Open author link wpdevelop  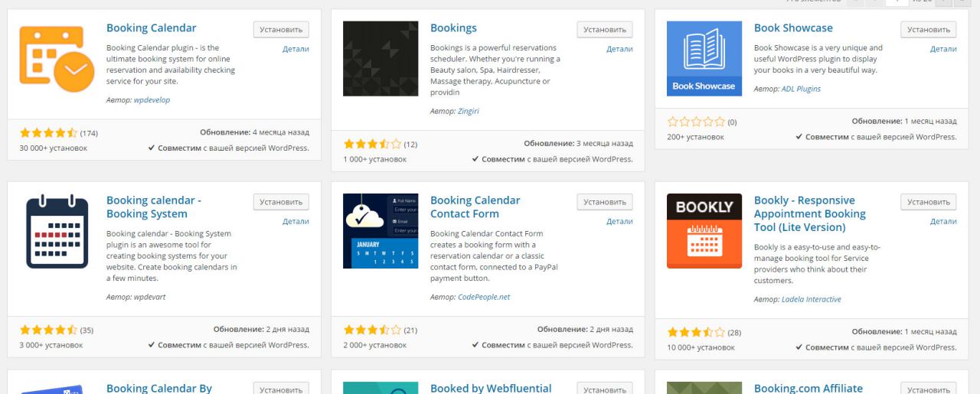tap(152, 99)
